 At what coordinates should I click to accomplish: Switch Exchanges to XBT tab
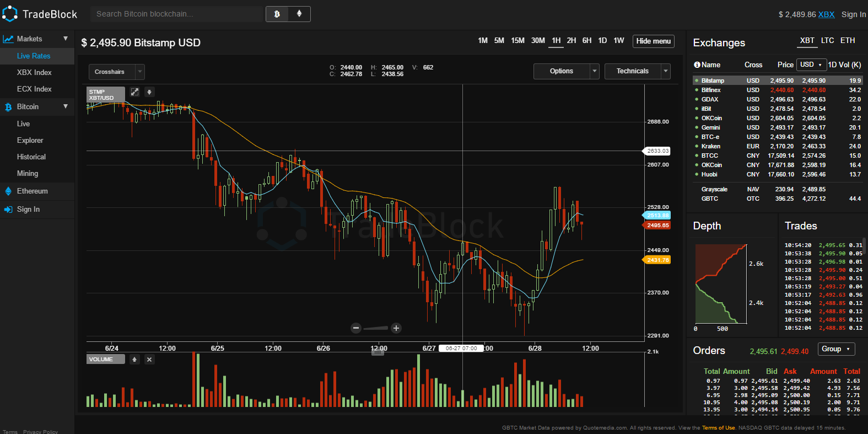(x=807, y=41)
